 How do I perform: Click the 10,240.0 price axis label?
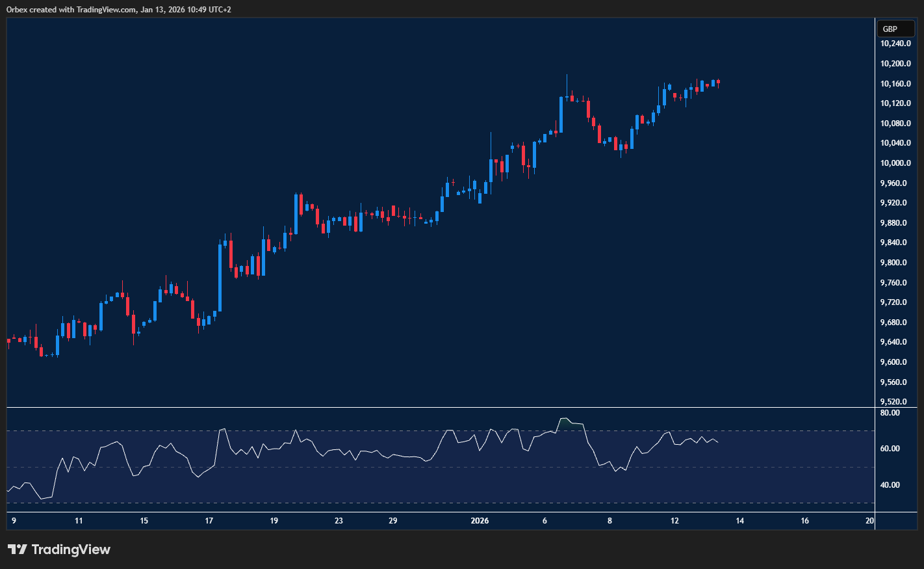coord(895,44)
